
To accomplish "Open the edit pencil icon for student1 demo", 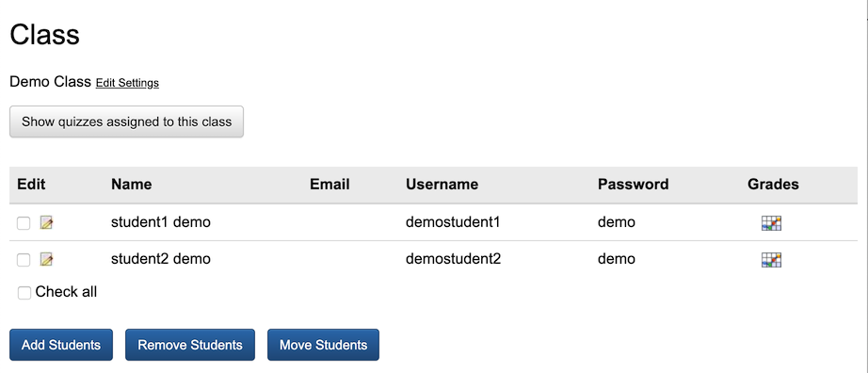I will tap(46, 223).
